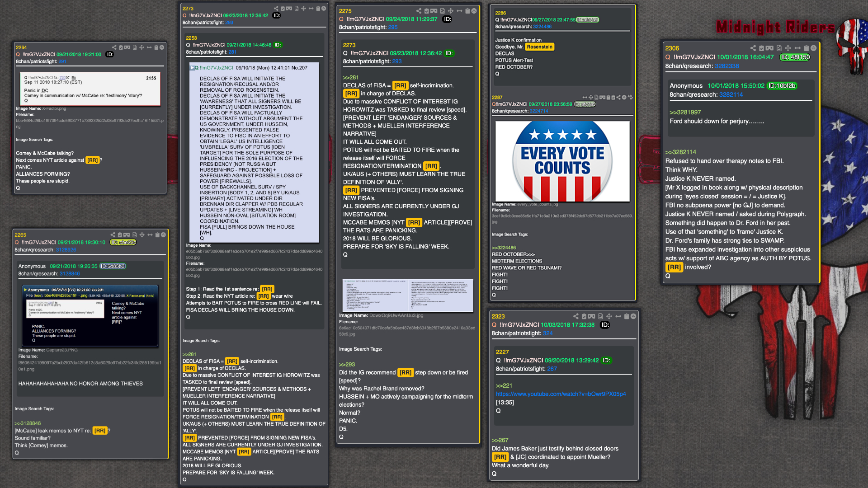
Task: Open patriotsfight link 324 in post 2323
Action: point(547,333)
